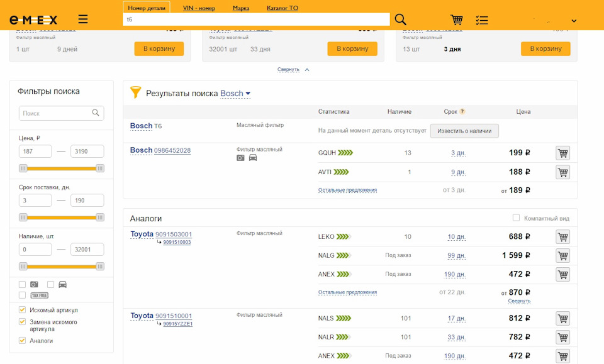Open the checklist icon in header
604x364 pixels.
482,20
